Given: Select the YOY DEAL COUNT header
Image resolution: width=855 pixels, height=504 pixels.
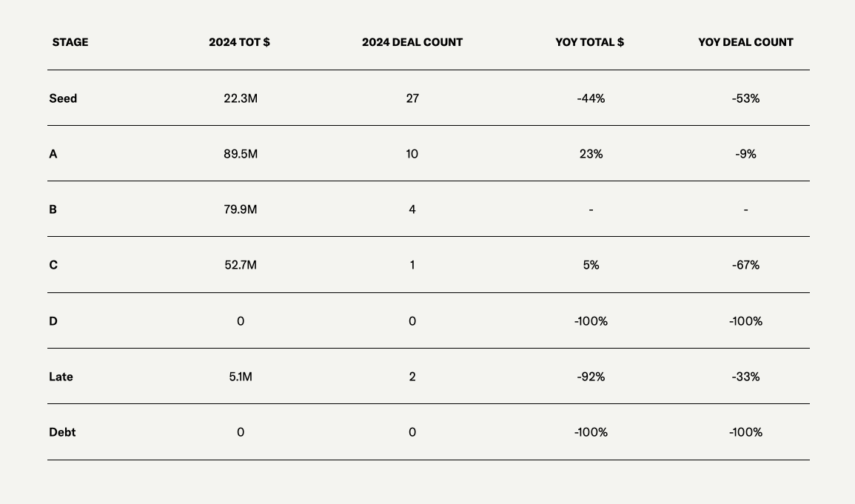Looking at the screenshot, I should (745, 42).
